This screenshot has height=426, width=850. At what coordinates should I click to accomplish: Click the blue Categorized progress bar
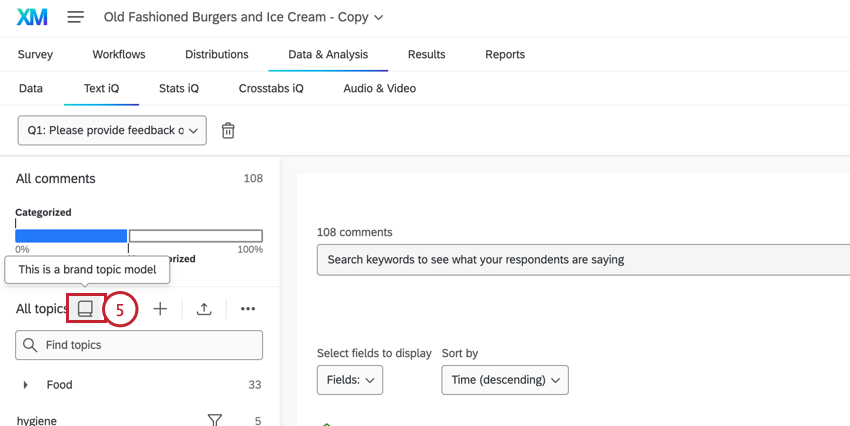click(x=71, y=235)
